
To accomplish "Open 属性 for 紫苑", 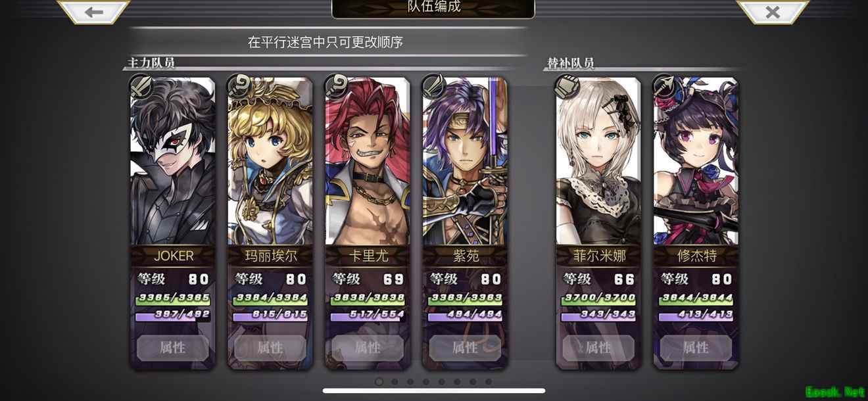I will 466,348.
